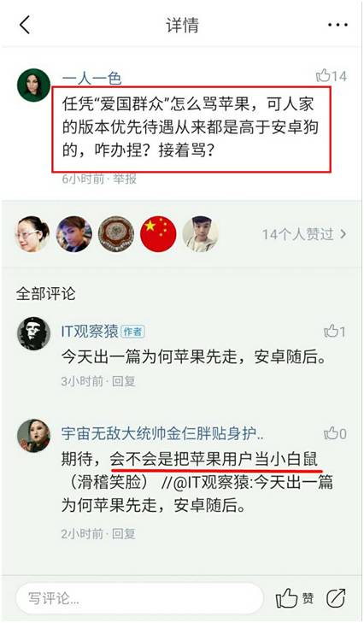Expand the 14个人赞过 likers list
364x623 pixels.
coord(304,234)
